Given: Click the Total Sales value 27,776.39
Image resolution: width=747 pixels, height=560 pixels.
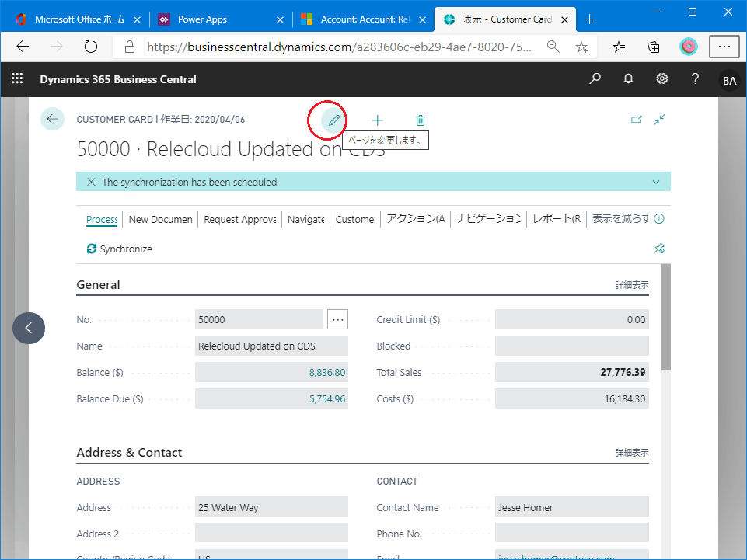Looking at the screenshot, I should [623, 372].
